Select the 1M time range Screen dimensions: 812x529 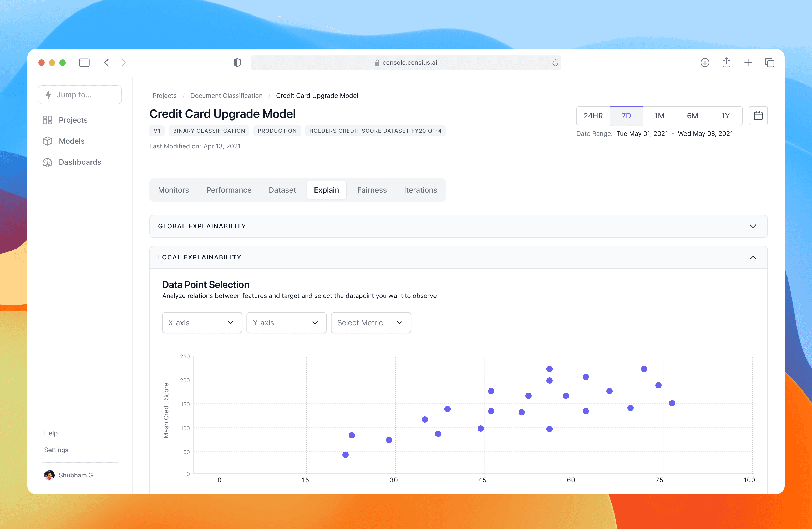tap(659, 116)
